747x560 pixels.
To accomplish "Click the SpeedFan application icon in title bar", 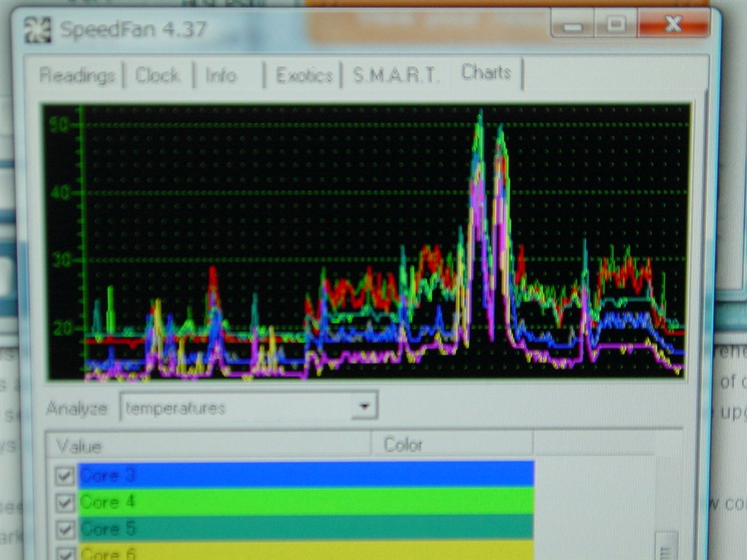I will [37, 29].
